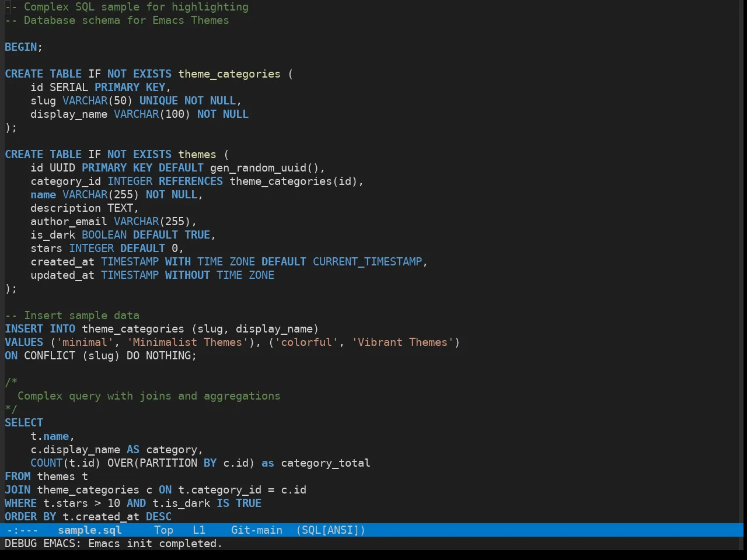
Task: Click the Git-main version control indicator
Action: 257,530
